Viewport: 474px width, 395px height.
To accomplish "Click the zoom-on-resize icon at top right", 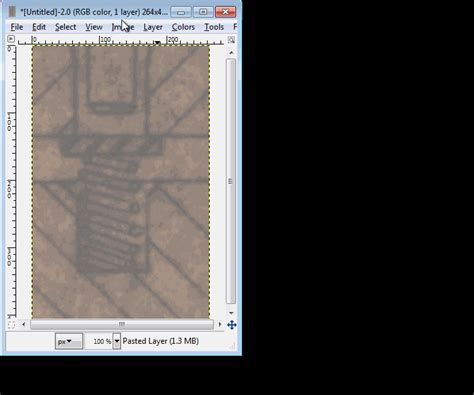I will pyautogui.click(x=231, y=40).
